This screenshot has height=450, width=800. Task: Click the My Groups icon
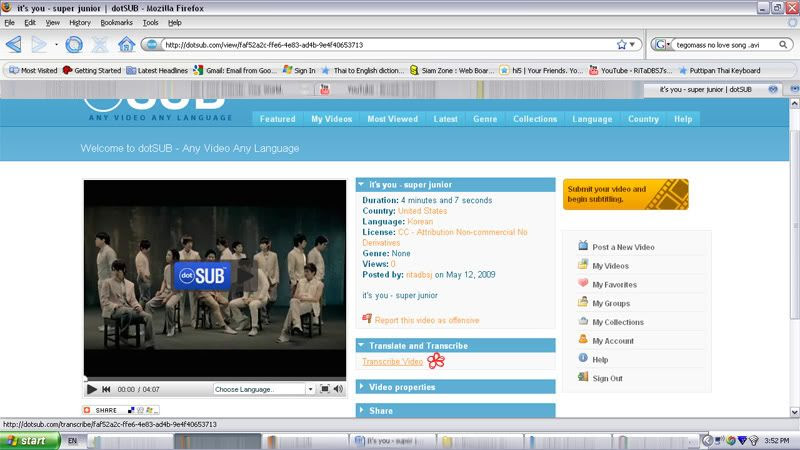pos(583,302)
